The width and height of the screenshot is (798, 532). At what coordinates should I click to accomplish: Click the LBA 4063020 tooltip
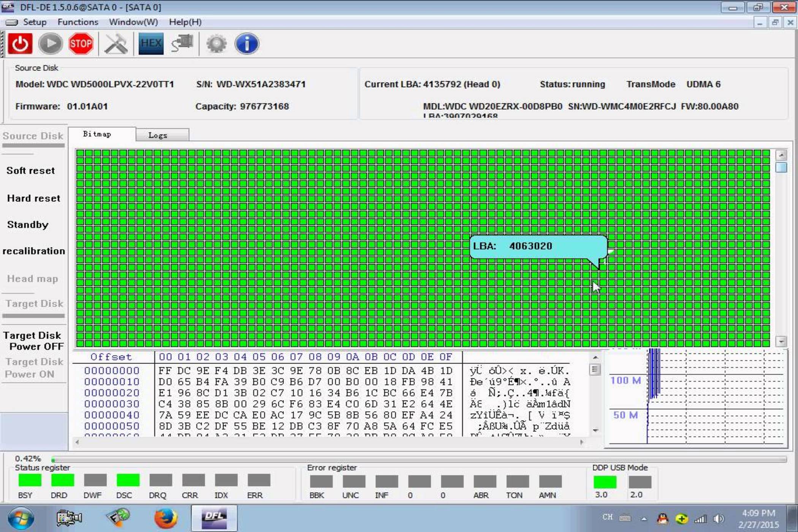(x=538, y=247)
